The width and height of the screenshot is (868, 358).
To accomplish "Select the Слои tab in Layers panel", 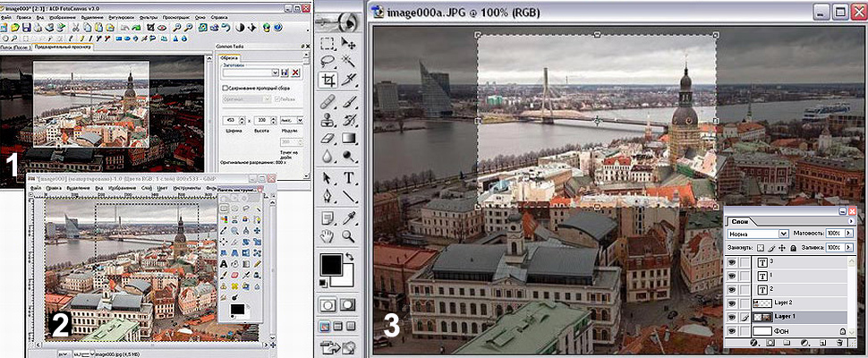I will click(740, 222).
